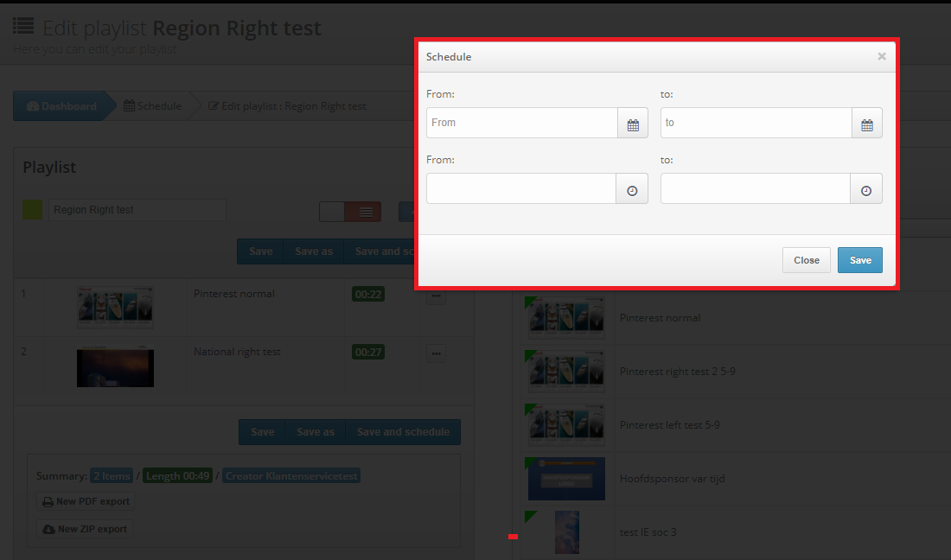This screenshot has height=560, width=951.
Task: Close the Schedule dialog with X
Action: (x=882, y=56)
